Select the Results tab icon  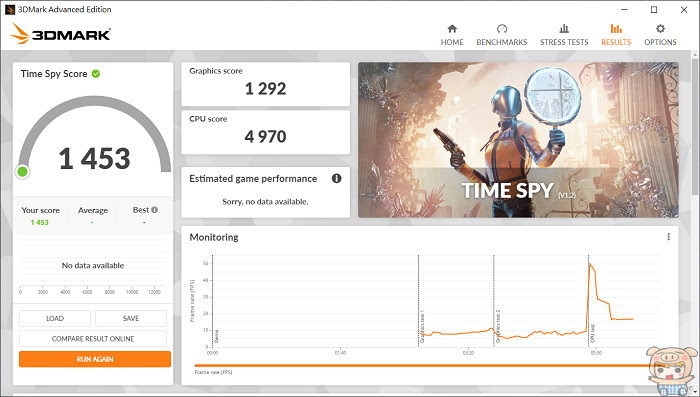tap(616, 29)
